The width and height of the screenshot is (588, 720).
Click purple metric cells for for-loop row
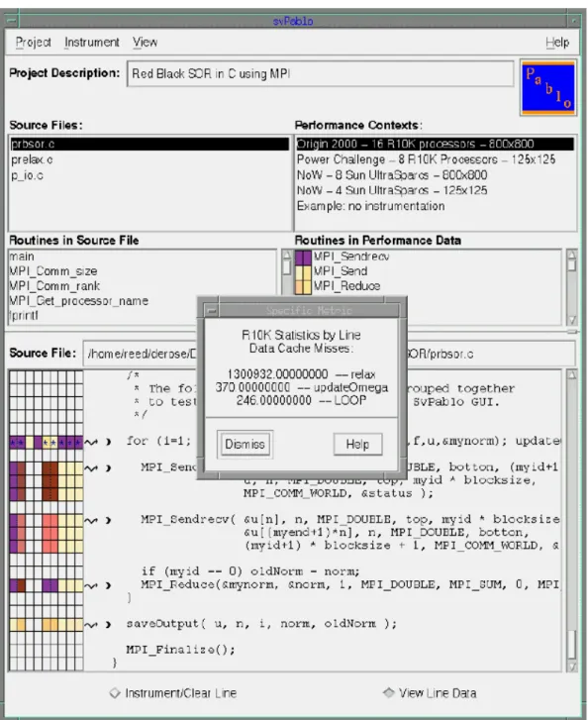(47, 443)
